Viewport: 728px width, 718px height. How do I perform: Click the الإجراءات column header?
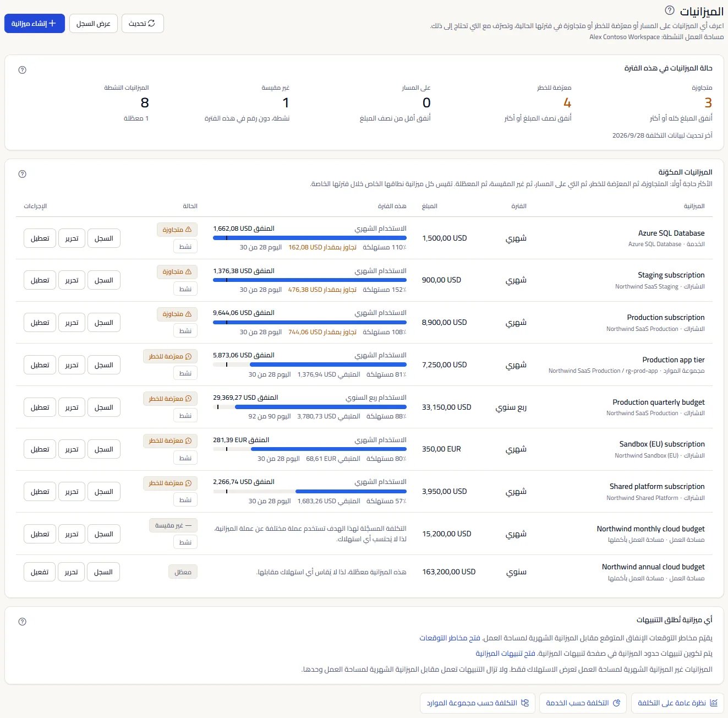[x=35, y=206]
